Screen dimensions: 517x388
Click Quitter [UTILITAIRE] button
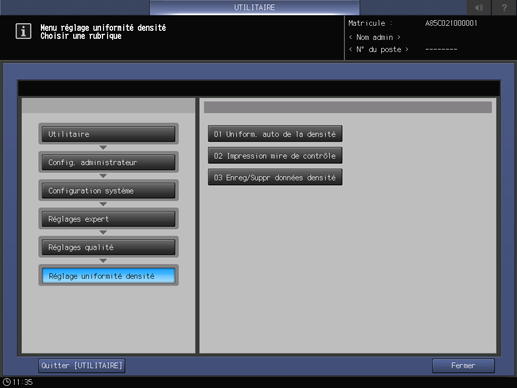pos(82,366)
